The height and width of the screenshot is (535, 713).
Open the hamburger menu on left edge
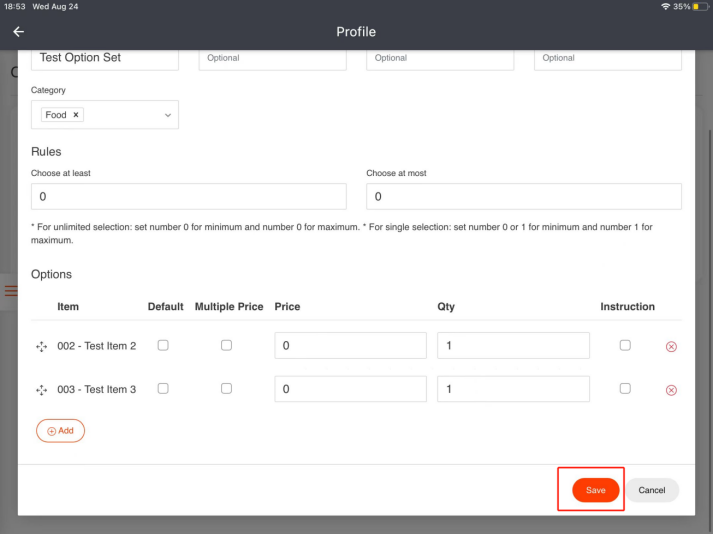(x=10, y=291)
